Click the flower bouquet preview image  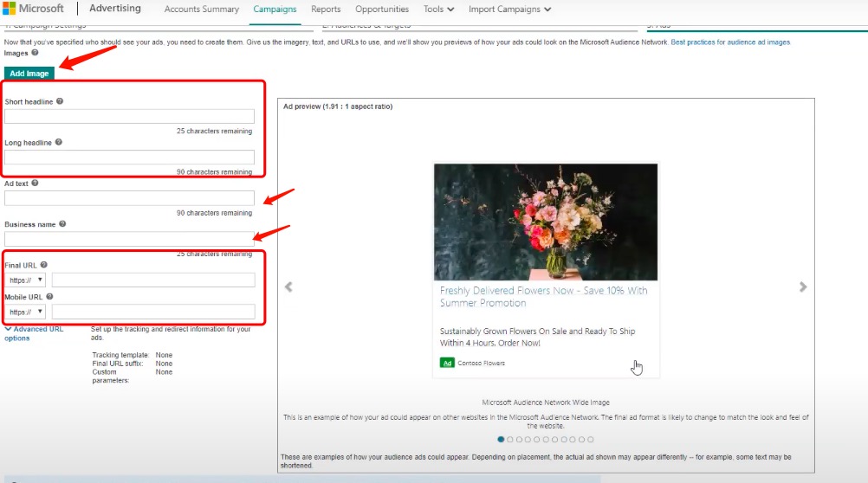coord(546,222)
